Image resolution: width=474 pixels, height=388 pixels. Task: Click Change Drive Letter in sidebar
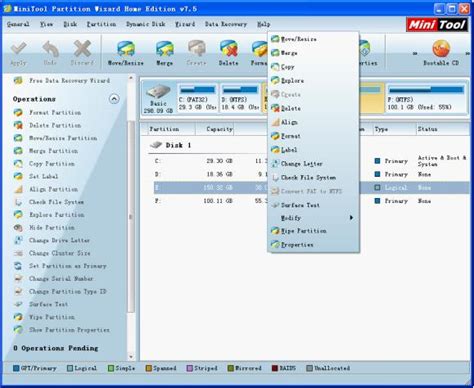52,240
